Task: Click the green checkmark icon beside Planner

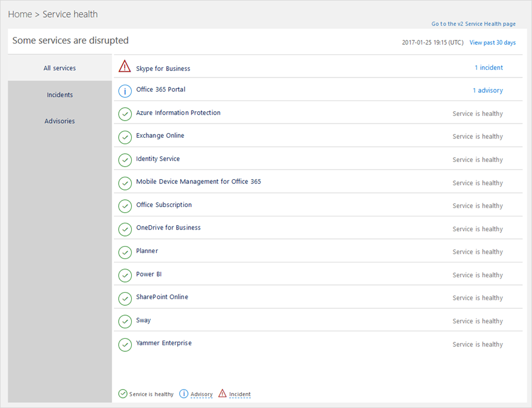Action: pos(125,252)
